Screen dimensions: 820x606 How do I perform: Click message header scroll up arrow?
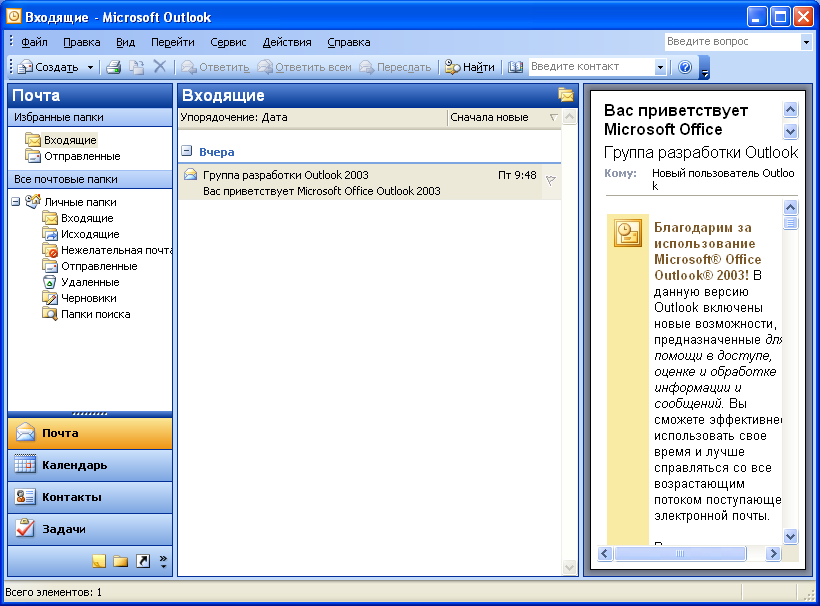point(790,109)
